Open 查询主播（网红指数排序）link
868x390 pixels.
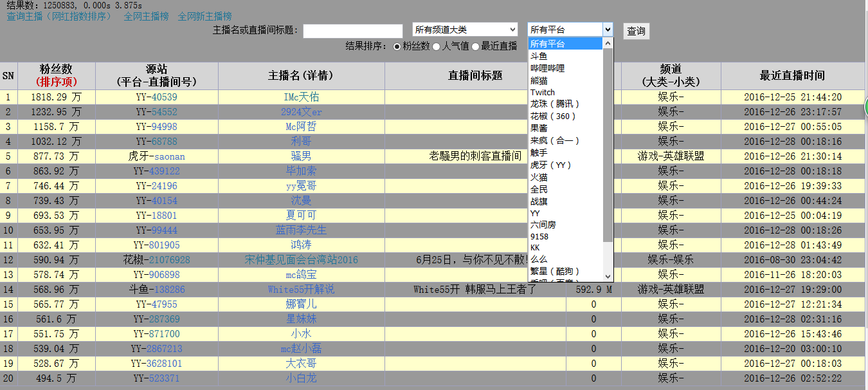click(x=59, y=16)
